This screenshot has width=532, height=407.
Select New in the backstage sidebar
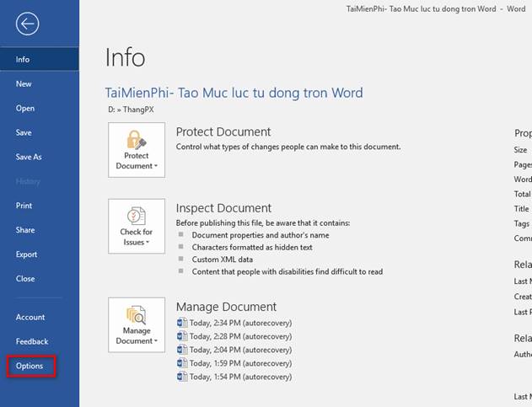coord(24,83)
